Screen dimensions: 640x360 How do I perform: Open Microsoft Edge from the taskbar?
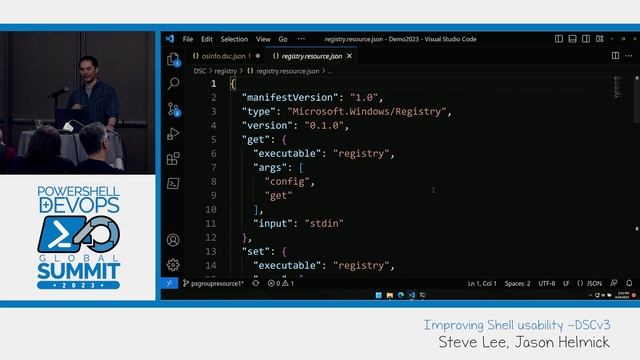point(401,295)
